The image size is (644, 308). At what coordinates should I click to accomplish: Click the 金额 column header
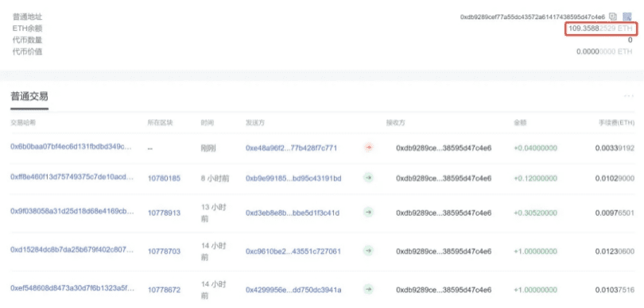[x=520, y=122]
